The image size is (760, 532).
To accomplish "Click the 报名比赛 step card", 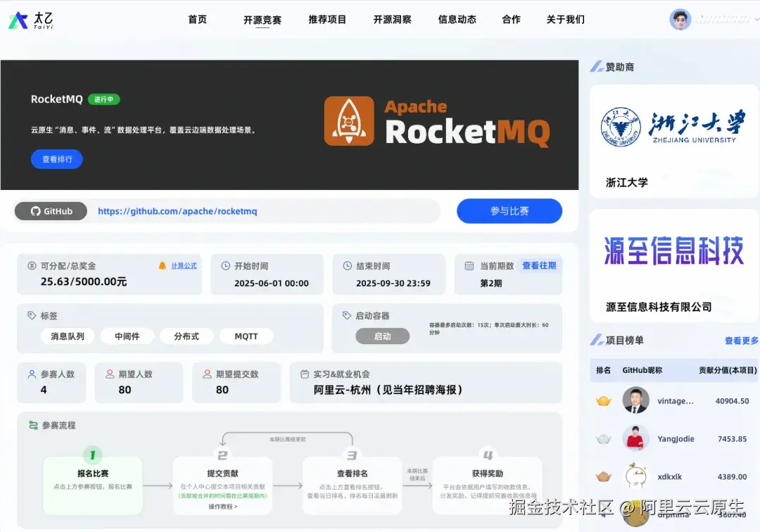I will point(93,485).
